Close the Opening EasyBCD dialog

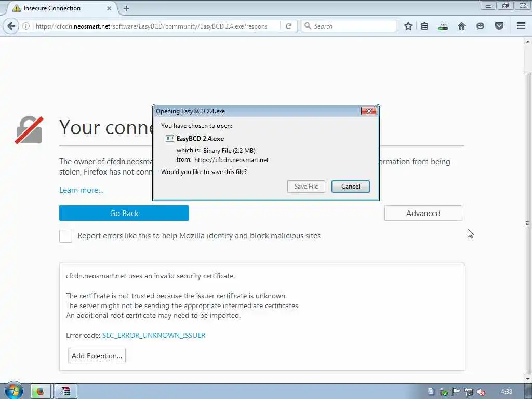coord(369,111)
